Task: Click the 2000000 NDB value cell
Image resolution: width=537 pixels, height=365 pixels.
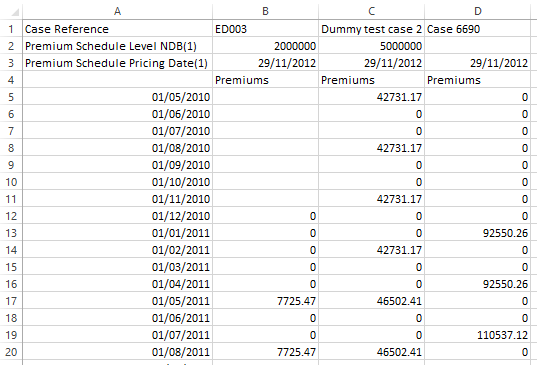Action: pyautogui.click(x=265, y=46)
